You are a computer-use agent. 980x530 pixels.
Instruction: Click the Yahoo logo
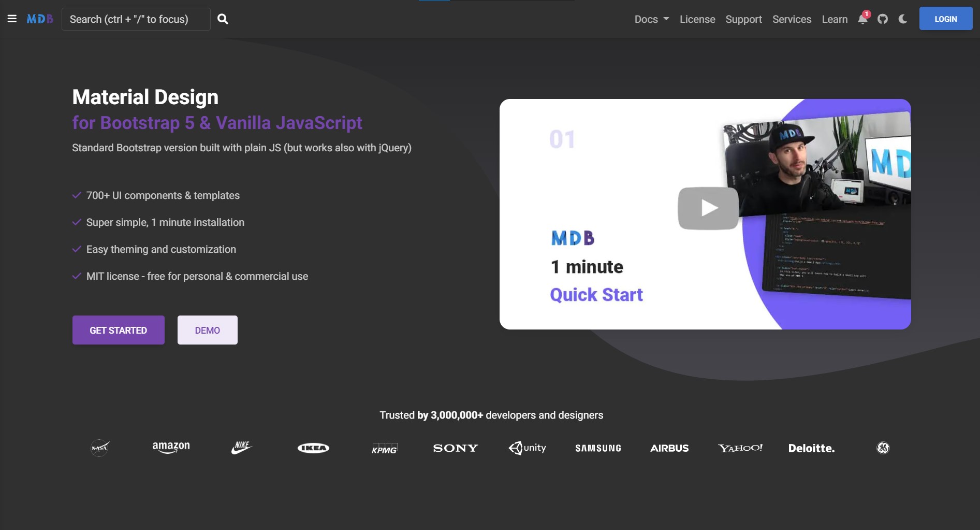tap(740, 448)
